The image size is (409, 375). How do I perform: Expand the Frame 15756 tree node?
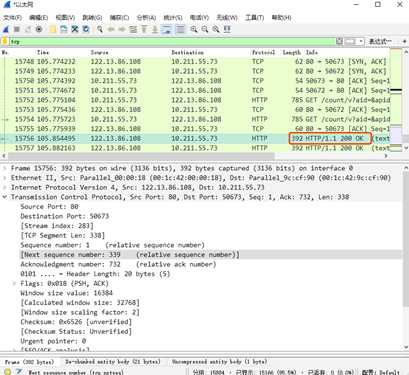point(4,168)
